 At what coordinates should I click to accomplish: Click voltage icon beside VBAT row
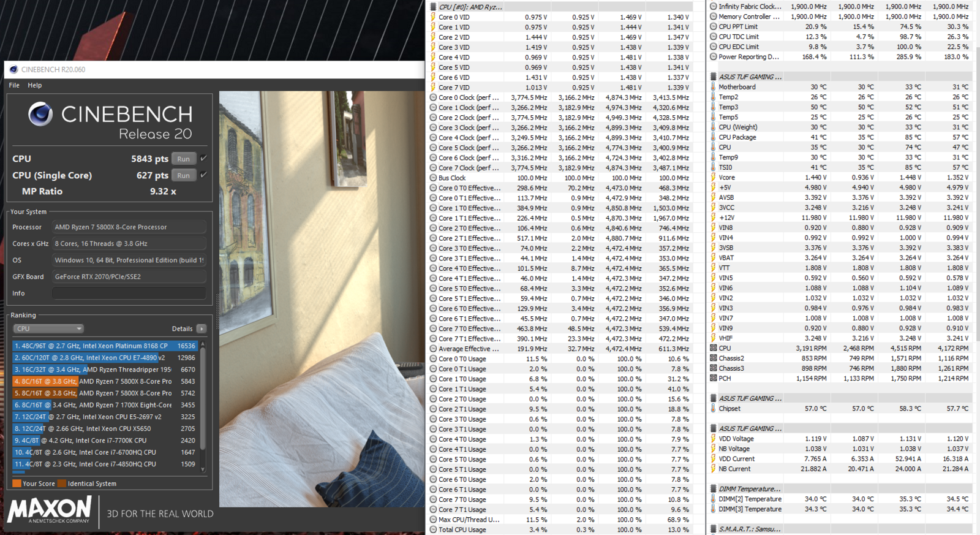coord(714,258)
